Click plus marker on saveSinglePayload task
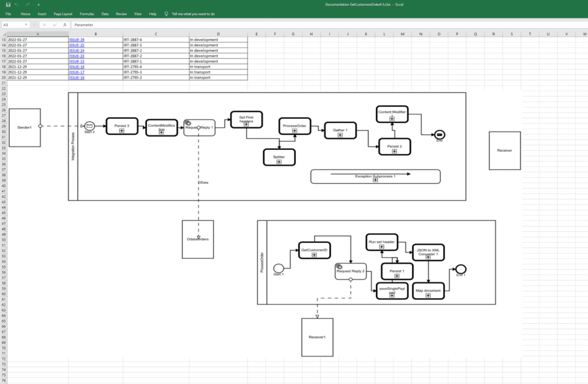Screen dimensions: 588x384 (x=392, y=296)
